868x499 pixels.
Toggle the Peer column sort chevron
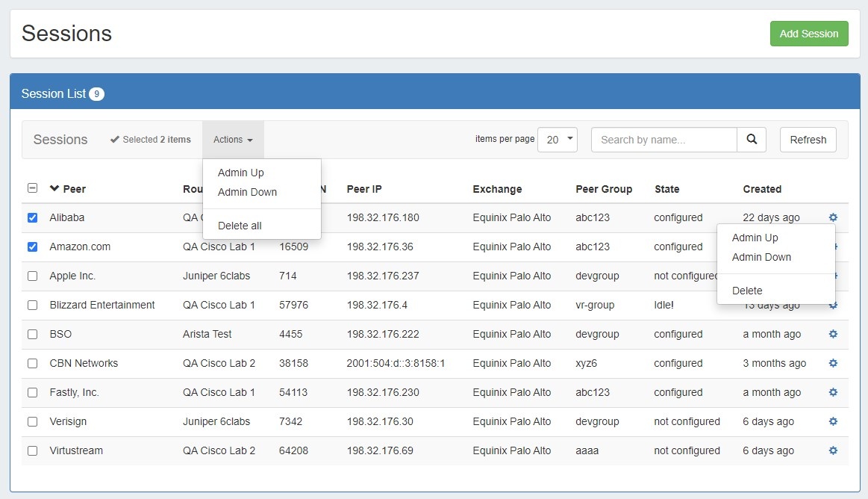[54, 188]
